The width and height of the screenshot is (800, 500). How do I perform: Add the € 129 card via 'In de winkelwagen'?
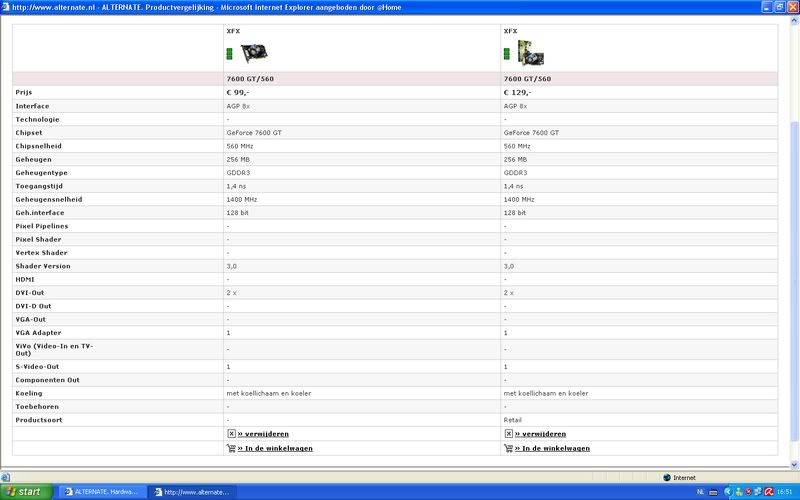tap(552, 448)
